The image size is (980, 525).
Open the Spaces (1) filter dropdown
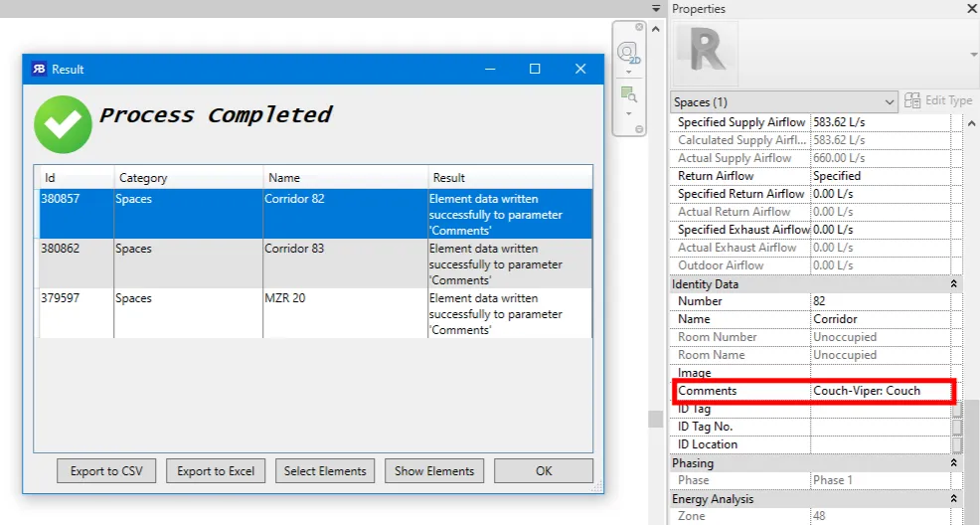[784, 101]
